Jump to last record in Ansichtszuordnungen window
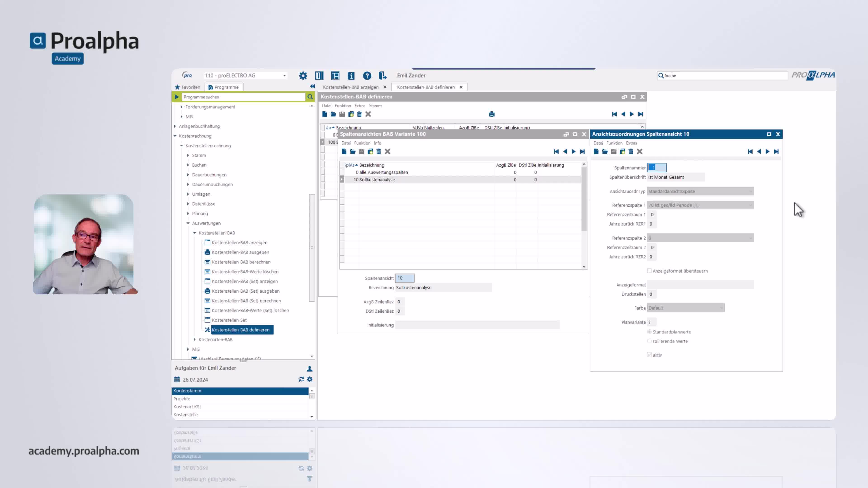The width and height of the screenshot is (868, 488). point(776,152)
